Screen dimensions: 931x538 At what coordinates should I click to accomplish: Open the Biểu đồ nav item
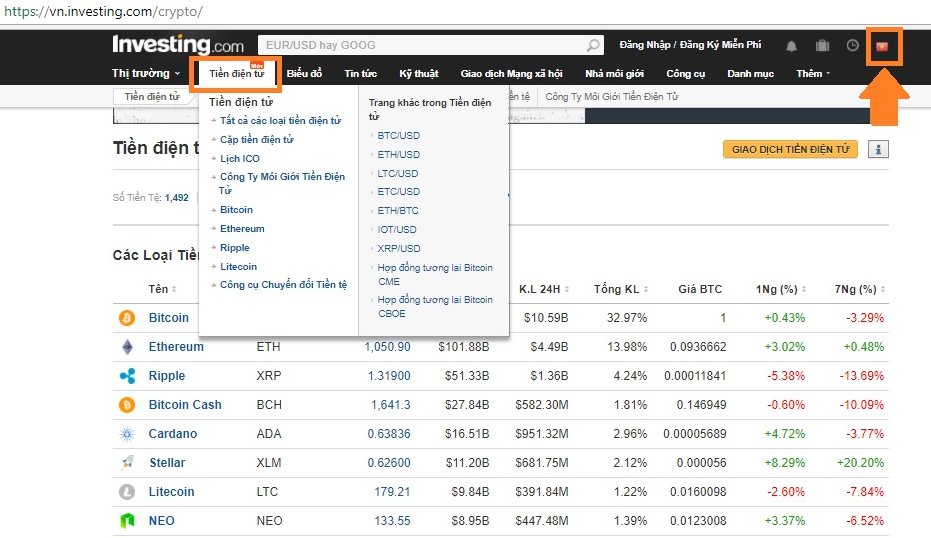(304, 73)
